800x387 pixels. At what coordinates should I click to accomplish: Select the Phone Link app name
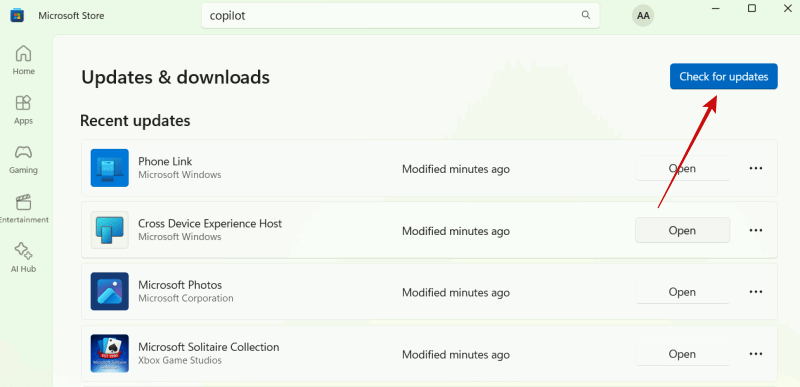(x=165, y=162)
